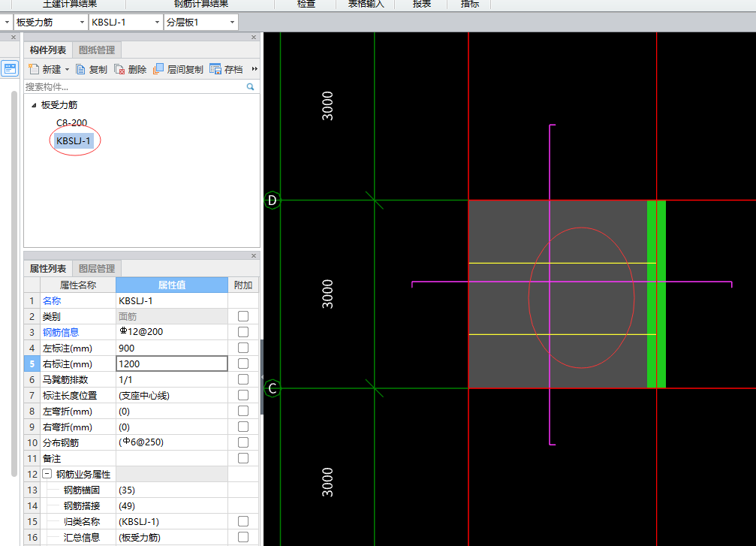Click the 属性名称 column header

coord(77,285)
